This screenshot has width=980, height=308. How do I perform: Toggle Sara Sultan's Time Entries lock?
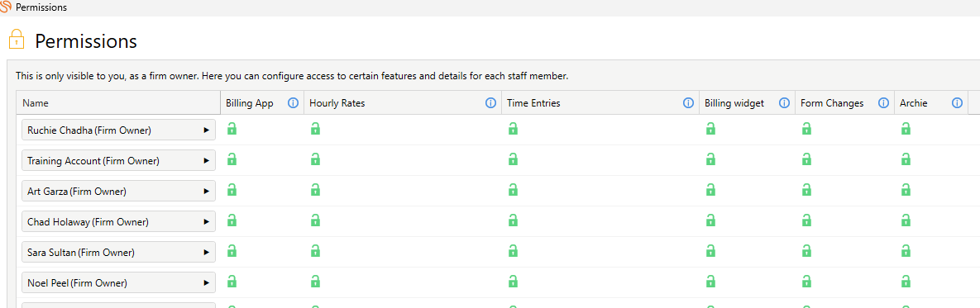(513, 251)
